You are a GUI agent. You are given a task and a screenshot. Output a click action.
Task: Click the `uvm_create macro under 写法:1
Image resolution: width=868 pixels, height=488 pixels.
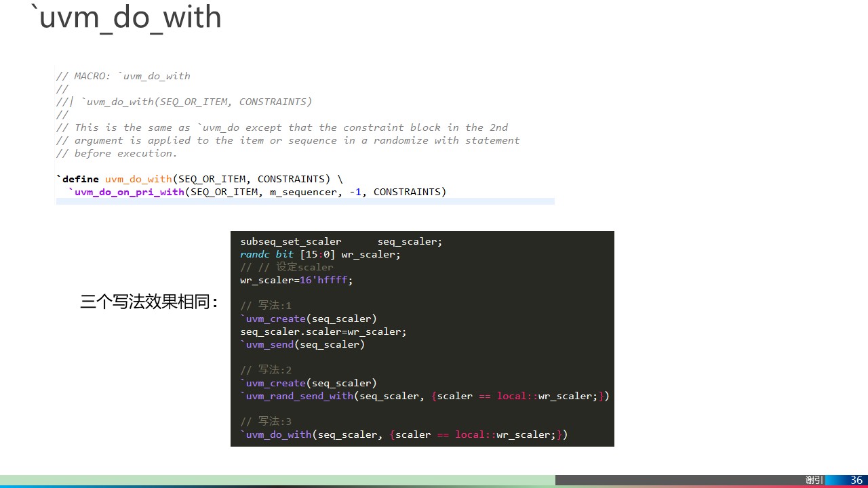273,319
